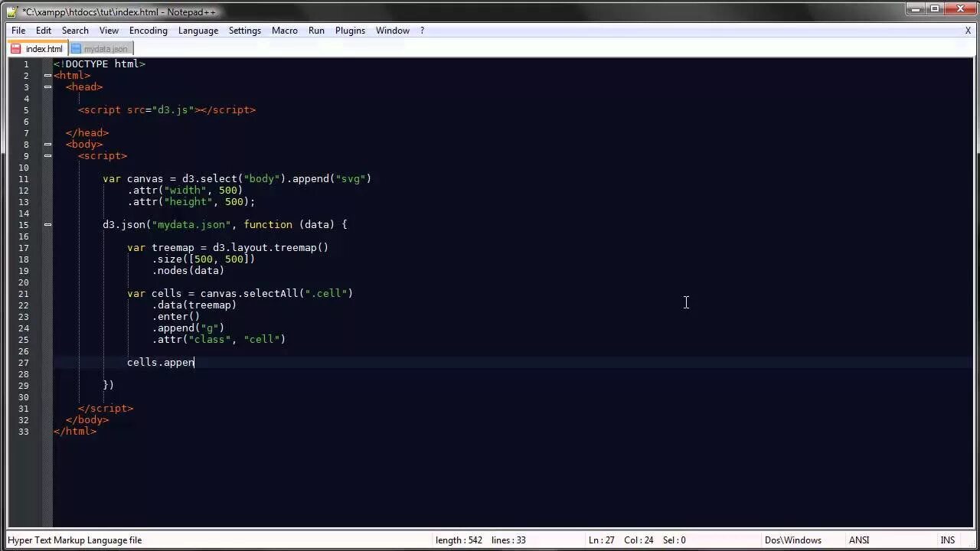Click the '</html>' closing tag
This screenshot has height=551, width=980.
[75, 432]
